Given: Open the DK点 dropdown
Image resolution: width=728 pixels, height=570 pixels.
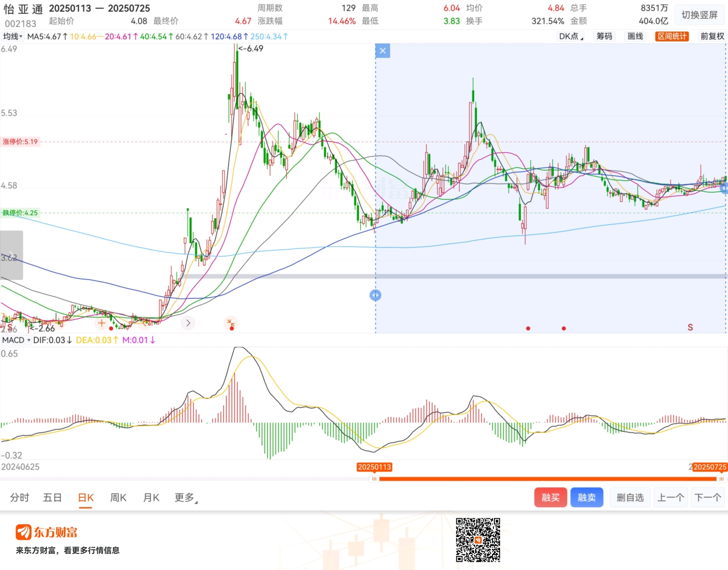Looking at the screenshot, I should click(x=571, y=36).
